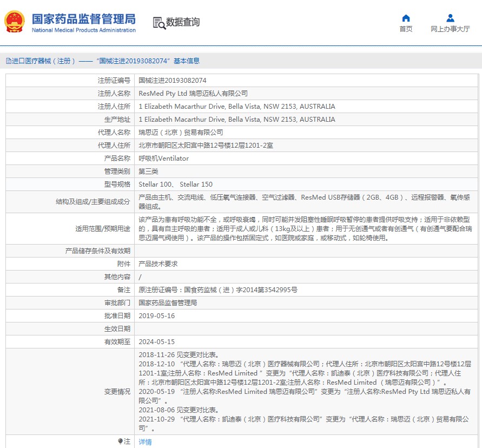Click the registrant name ResMed Pty Ltd cell

coord(193,93)
